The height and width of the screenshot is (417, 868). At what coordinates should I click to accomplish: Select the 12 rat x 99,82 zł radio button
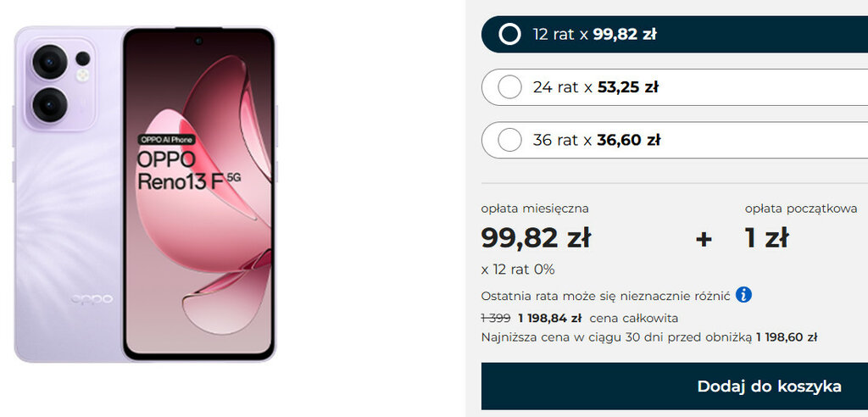click(509, 35)
